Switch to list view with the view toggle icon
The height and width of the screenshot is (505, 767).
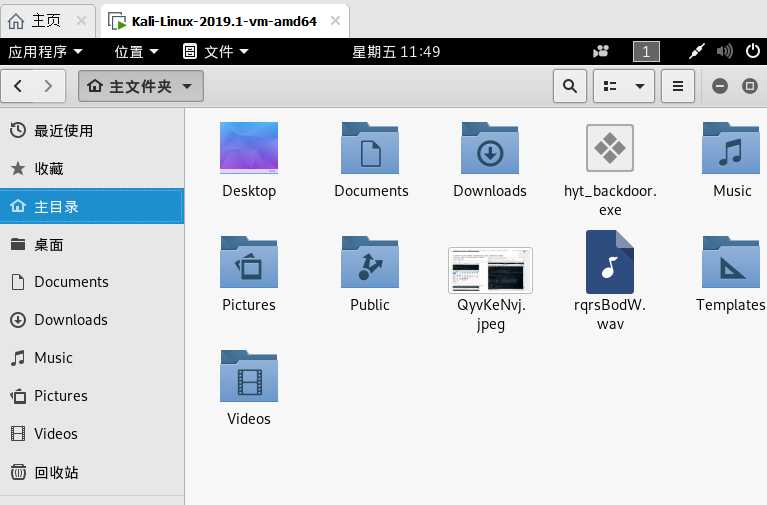point(610,86)
